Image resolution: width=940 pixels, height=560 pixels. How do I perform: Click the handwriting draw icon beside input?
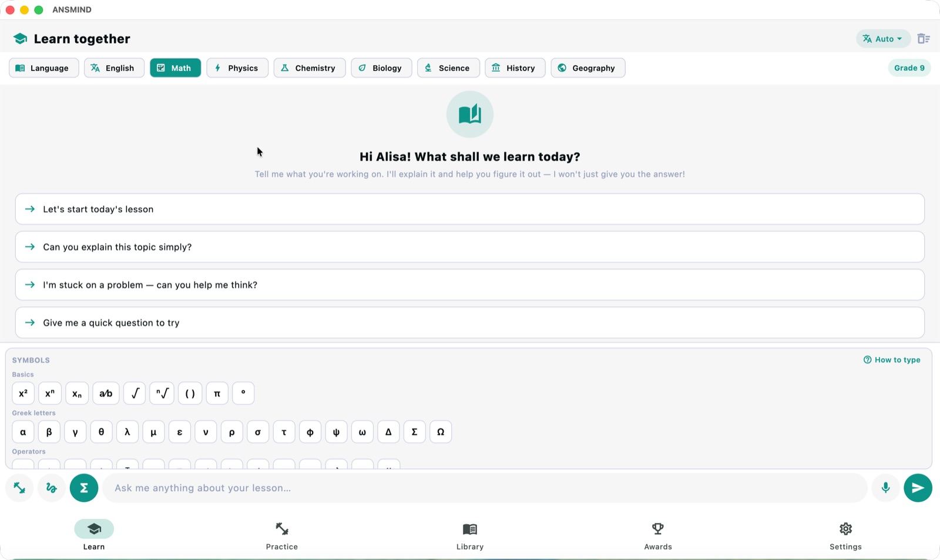52,488
